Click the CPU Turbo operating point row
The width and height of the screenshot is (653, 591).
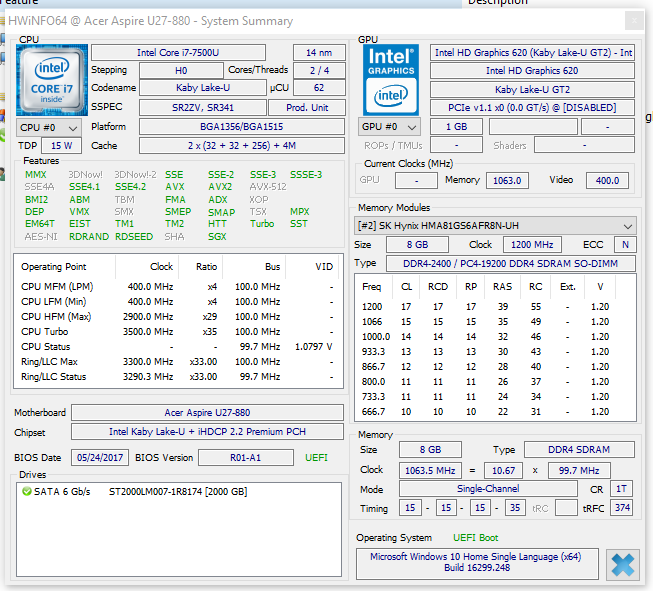pos(178,332)
